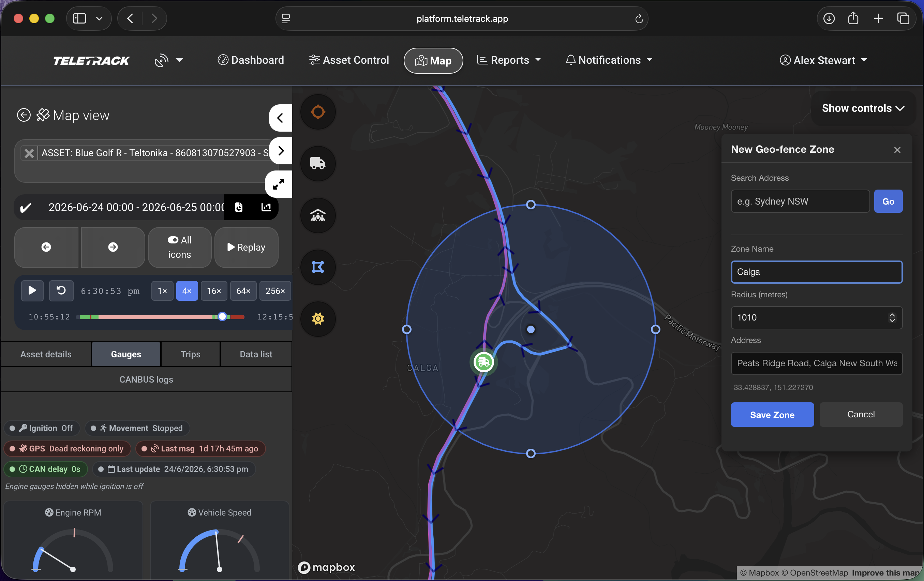
Task: Expand the Notifications dropdown menu
Action: (x=609, y=60)
